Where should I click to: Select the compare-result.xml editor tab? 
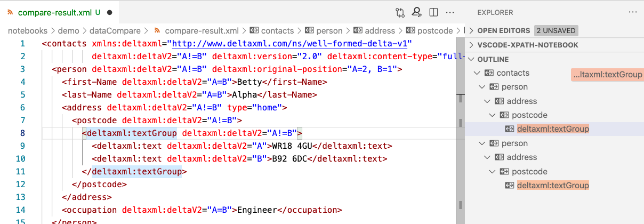pos(56,12)
